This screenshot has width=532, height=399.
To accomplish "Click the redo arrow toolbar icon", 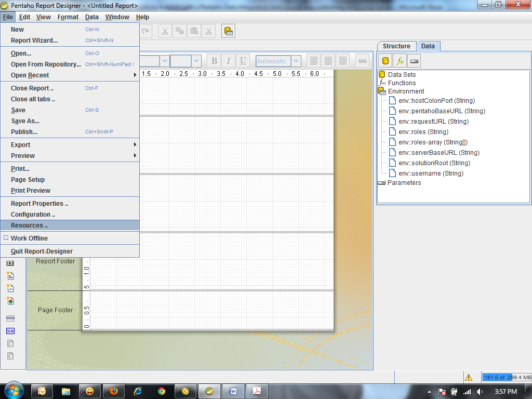I will pos(146,31).
